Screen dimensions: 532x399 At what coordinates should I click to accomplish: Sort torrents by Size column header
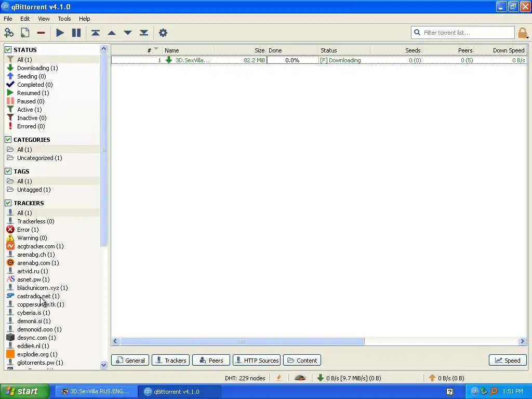pos(240,50)
